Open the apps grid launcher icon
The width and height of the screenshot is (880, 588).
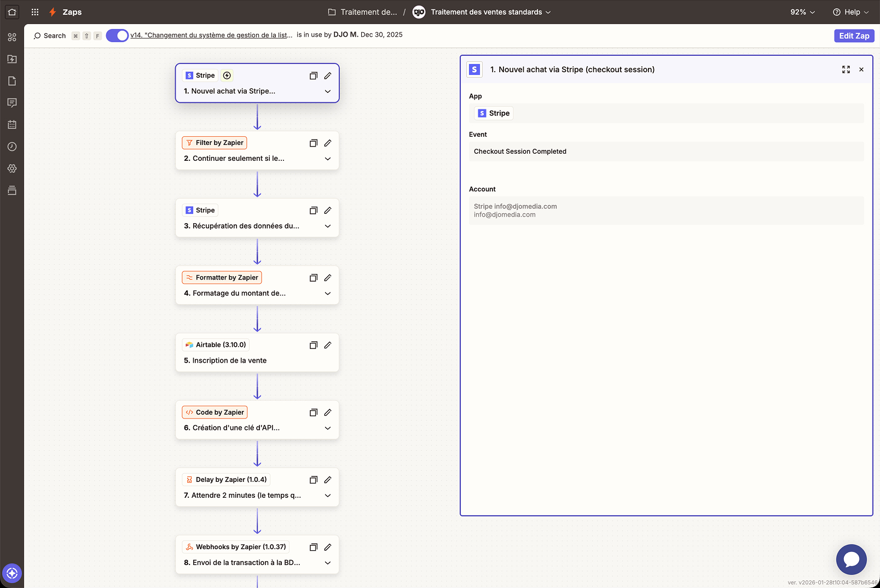(x=35, y=12)
